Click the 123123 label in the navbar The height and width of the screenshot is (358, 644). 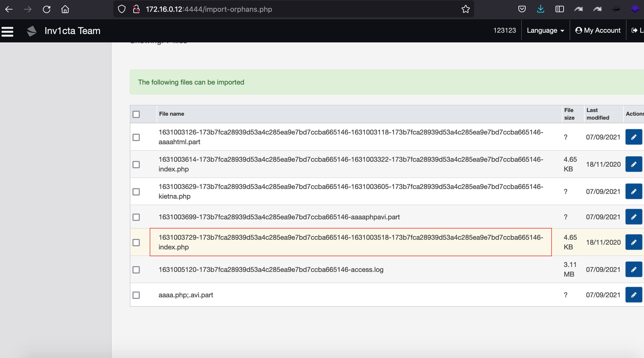click(x=504, y=30)
